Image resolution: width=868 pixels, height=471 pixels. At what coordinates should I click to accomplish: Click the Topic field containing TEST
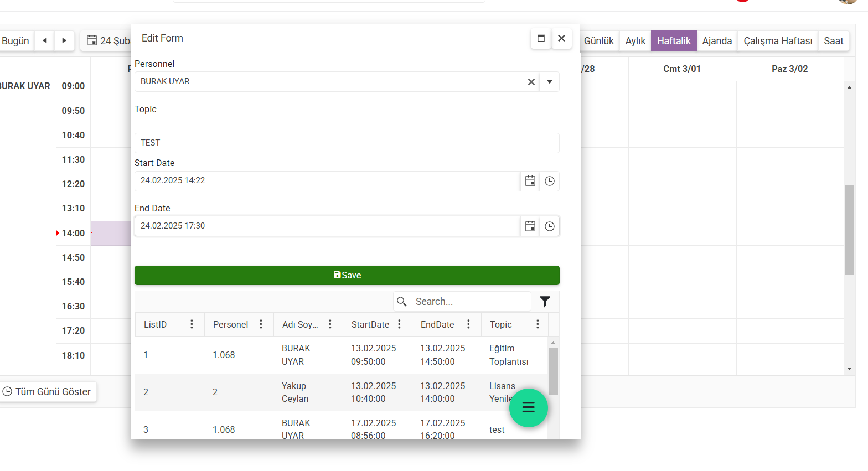pos(347,143)
